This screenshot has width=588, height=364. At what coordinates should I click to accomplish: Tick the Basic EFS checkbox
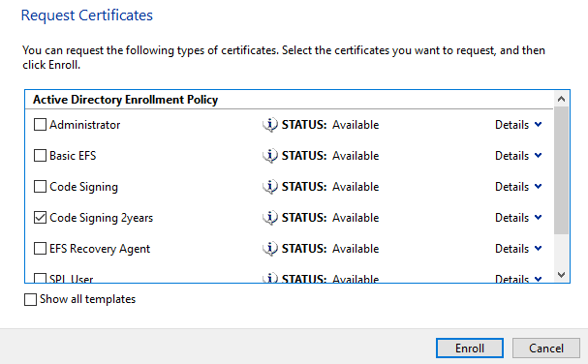40,156
